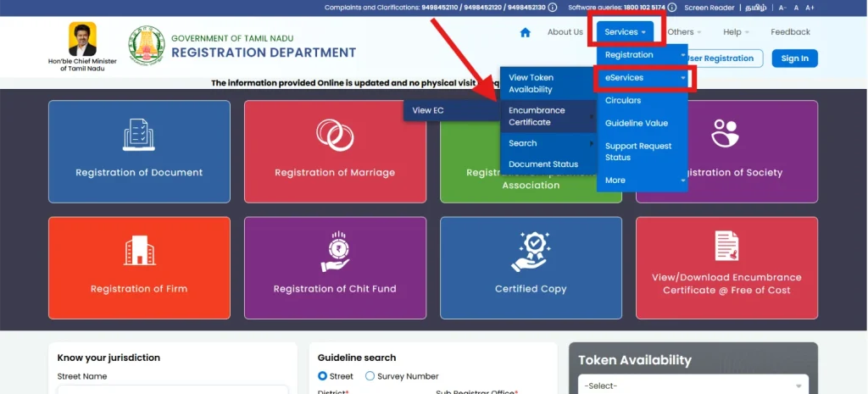The image size is (868, 394).
Task: Decrease font size with A-
Action: (782, 8)
